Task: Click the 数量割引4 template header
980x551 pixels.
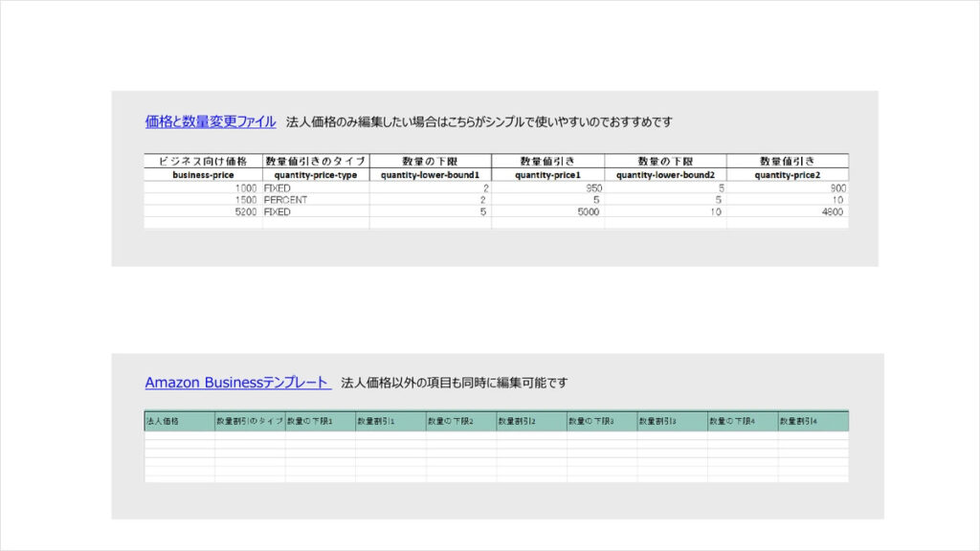Action: pos(813,421)
